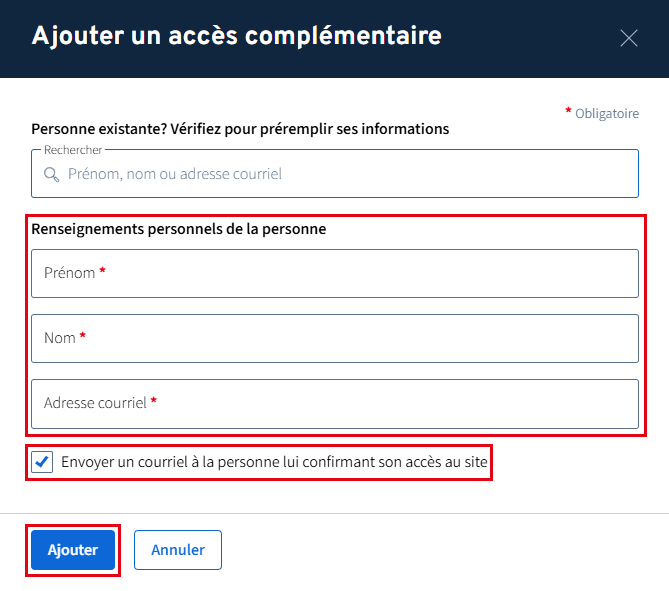Select the Nom input field
Viewport: 669px width, 591px height.
coord(335,338)
